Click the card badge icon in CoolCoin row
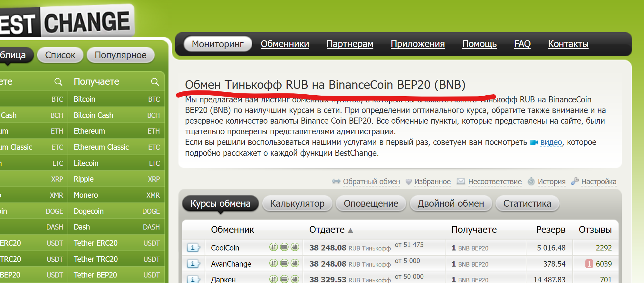The width and height of the screenshot is (644, 283). point(284,247)
